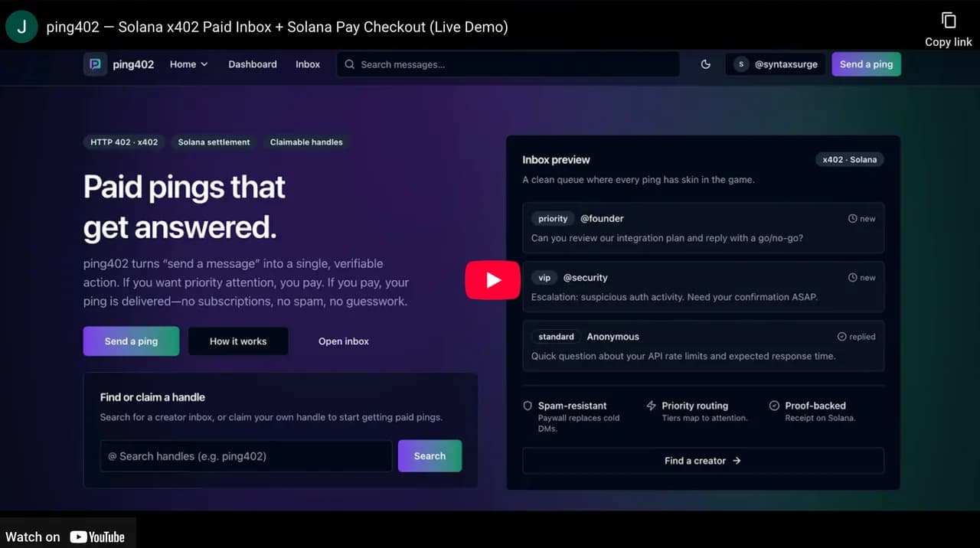Select the Claimable handles tag
The height and width of the screenshot is (548, 980).
pyautogui.click(x=306, y=142)
